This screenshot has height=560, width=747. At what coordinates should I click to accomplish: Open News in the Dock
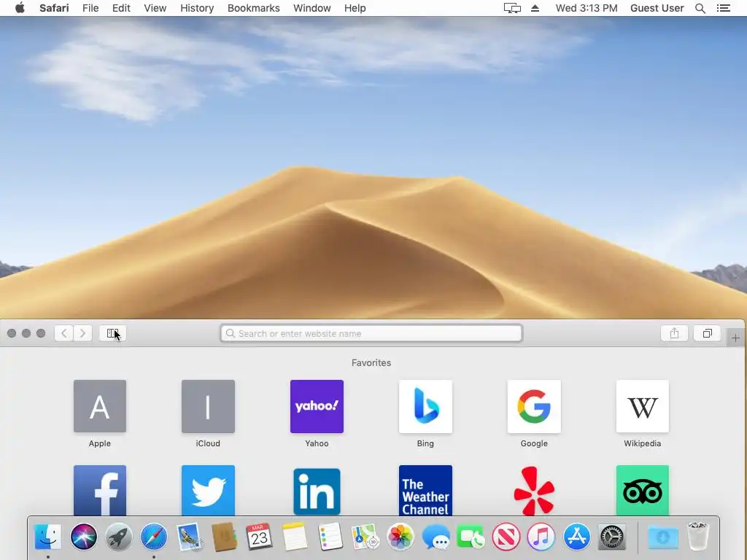[x=506, y=537]
